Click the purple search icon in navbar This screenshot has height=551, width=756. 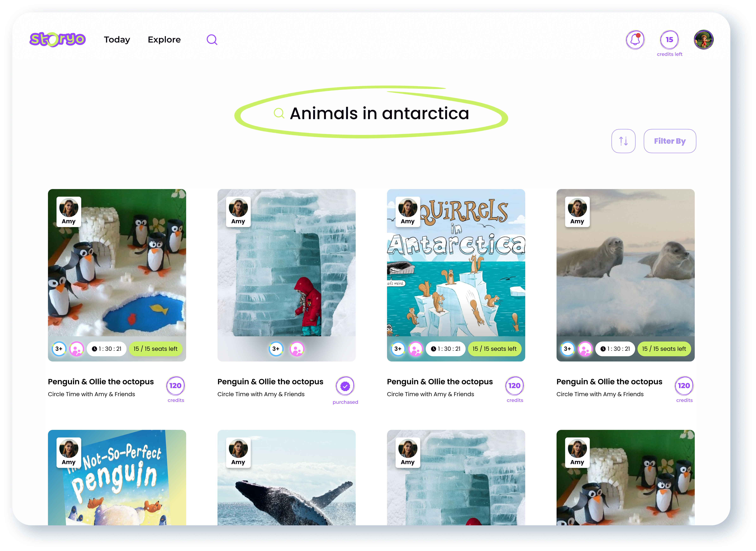(212, 40)
